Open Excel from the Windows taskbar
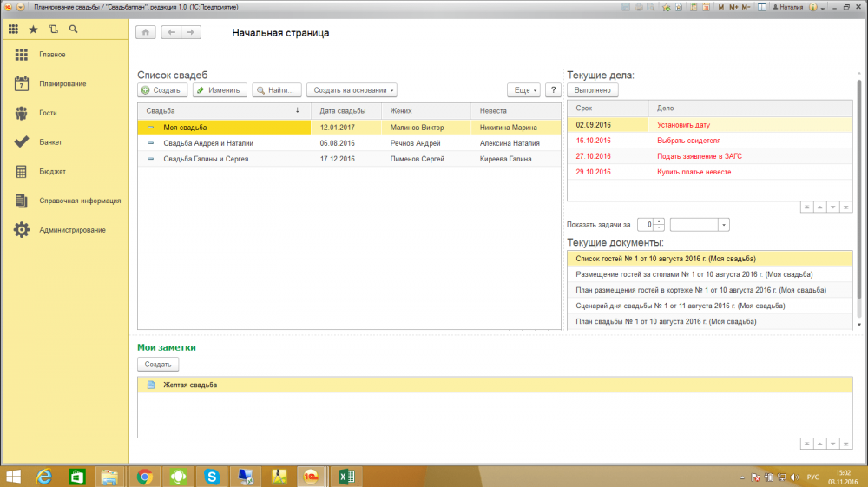Image resolution: width=868 pixels, height=487 pixels. (x=344, y=476)
